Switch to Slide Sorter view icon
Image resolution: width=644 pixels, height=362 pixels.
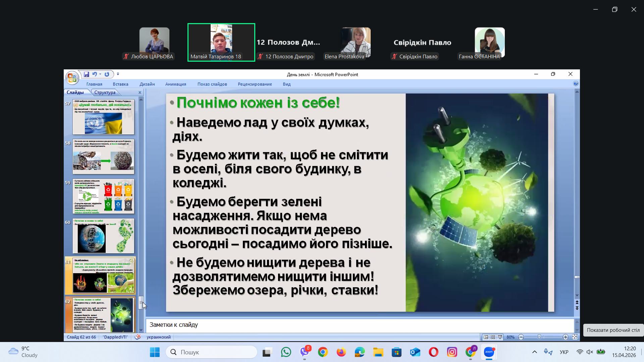click(493, 337)
